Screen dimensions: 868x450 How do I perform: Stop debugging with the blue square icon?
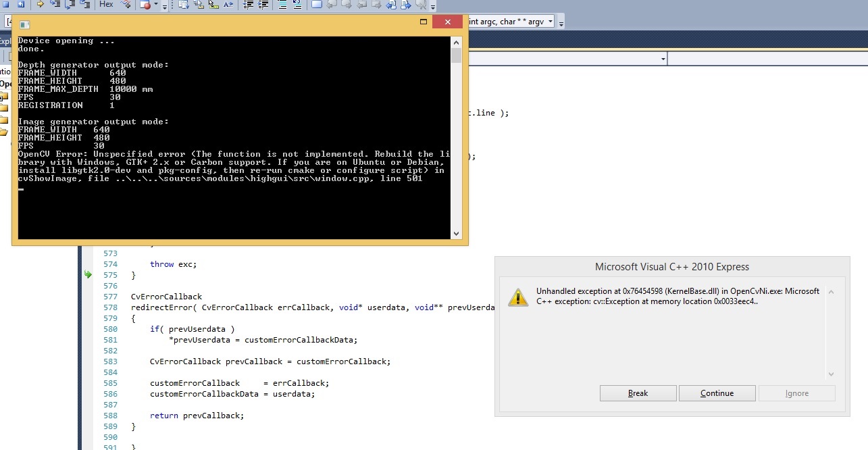pyautogui.click(x=5, y=4)
